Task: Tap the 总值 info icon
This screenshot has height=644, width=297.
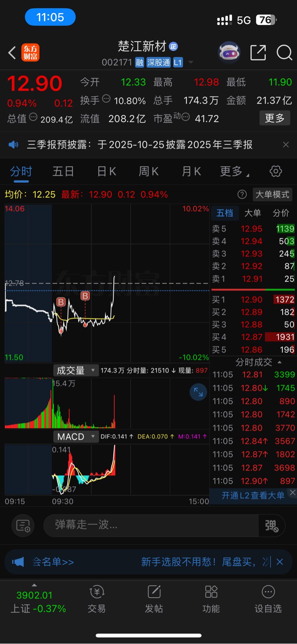Action: tap(33, 117)
